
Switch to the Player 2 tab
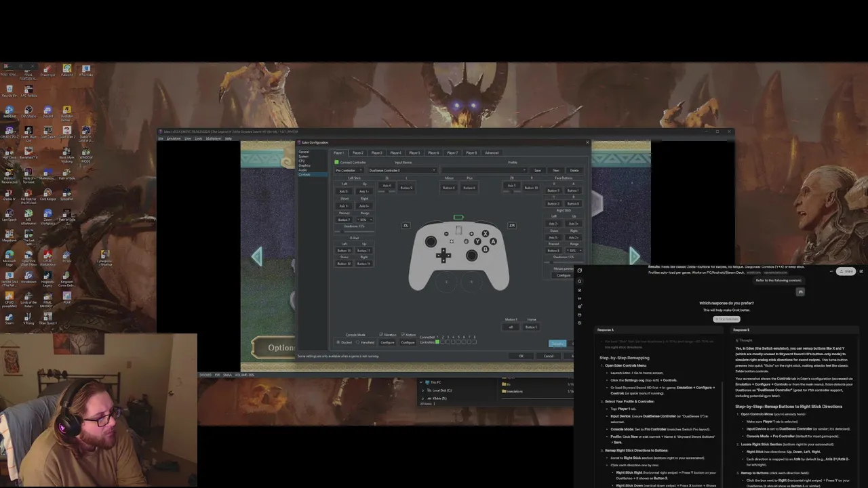(x=358, y=152)
